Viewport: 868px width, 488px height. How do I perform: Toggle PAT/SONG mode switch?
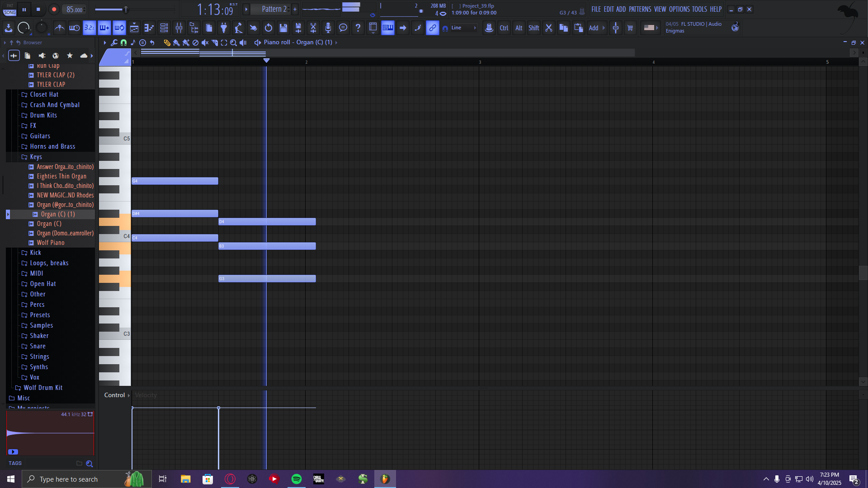tap(10, 9)
